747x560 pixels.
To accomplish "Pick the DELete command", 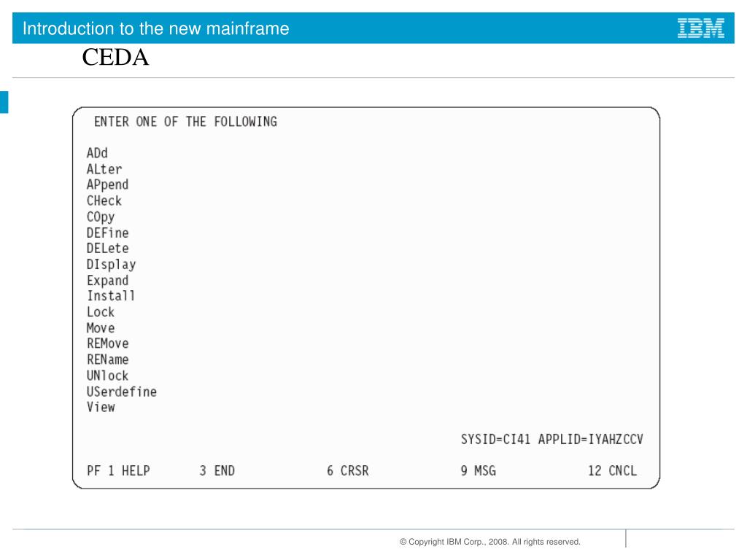I will (x=108, y=249).
